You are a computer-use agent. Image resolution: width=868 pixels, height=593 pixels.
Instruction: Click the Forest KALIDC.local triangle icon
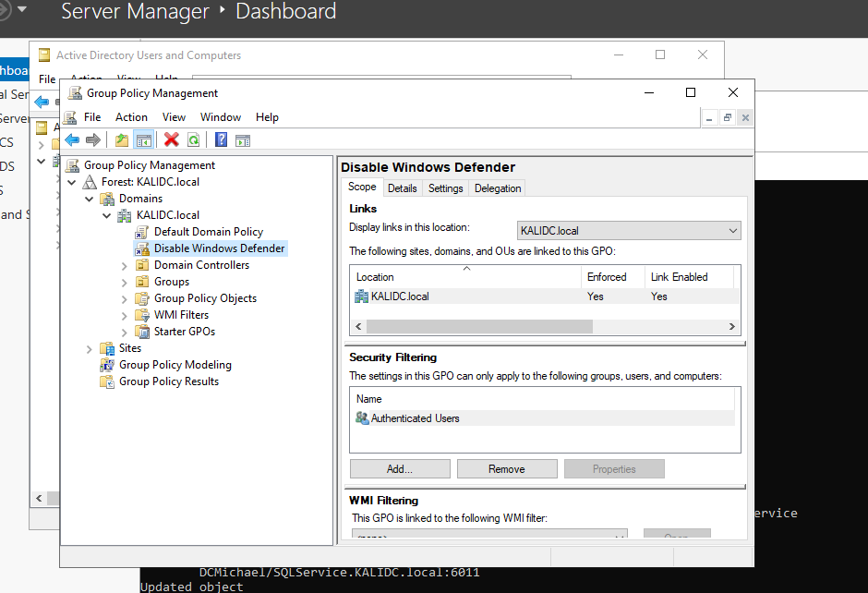(90, 182)
